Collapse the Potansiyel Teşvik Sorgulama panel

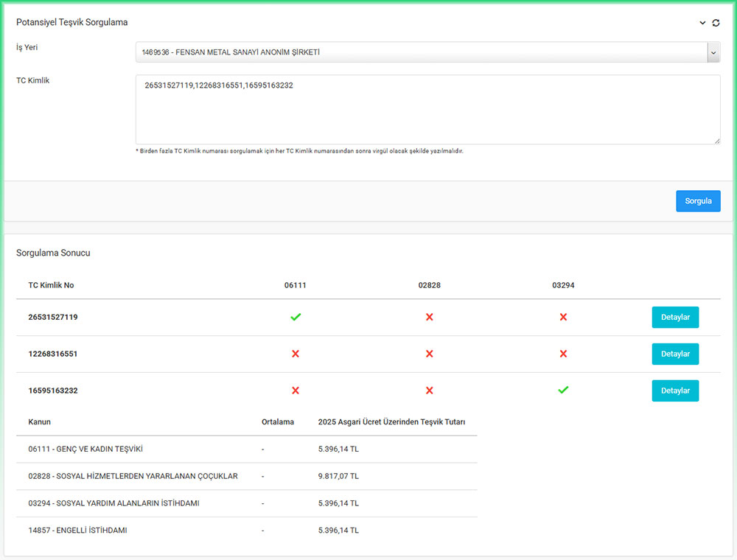702,23
